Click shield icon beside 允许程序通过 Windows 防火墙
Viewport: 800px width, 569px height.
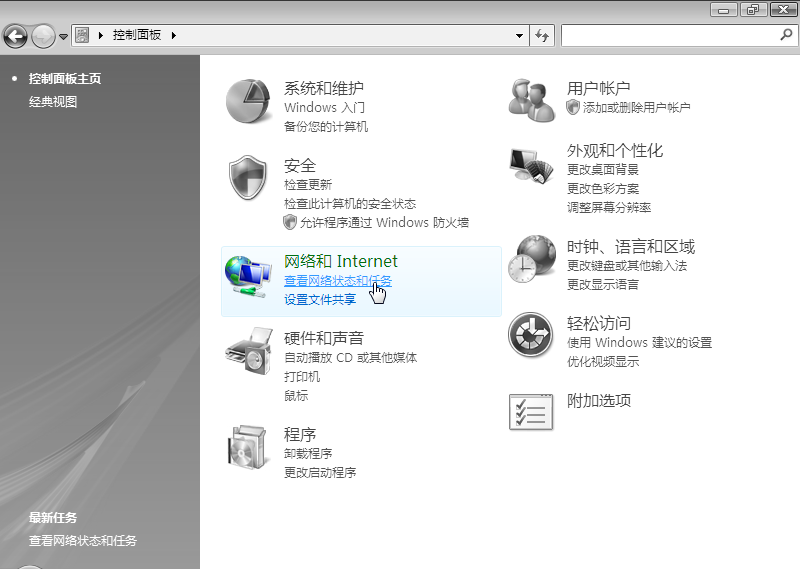click(290, 222)
